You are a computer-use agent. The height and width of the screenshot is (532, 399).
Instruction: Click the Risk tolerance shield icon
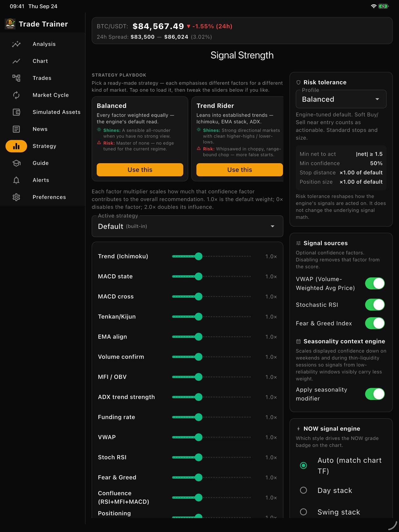(298, 83)
